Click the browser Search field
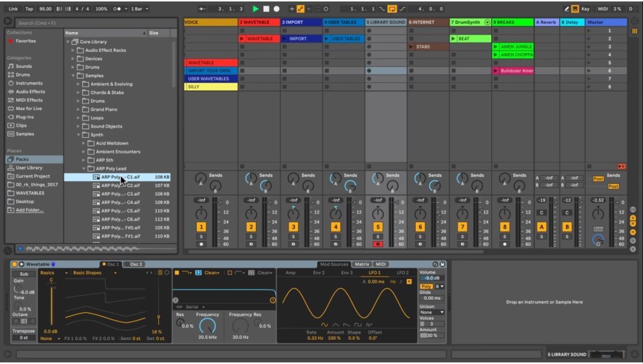Viewport: 643px width, 364px height. click(95, 23)
